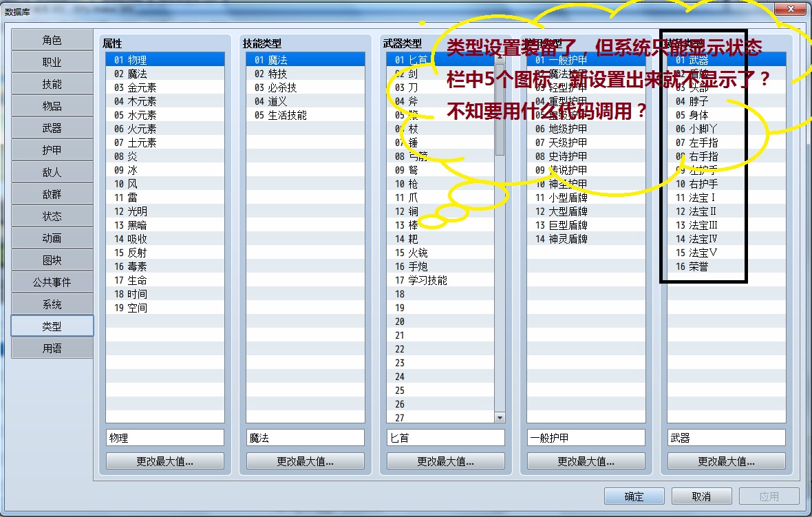Click weapon type list scrollbar down arrow
Image resolution: width=812 pixels, height=517 pixels.
pos(500,418)
